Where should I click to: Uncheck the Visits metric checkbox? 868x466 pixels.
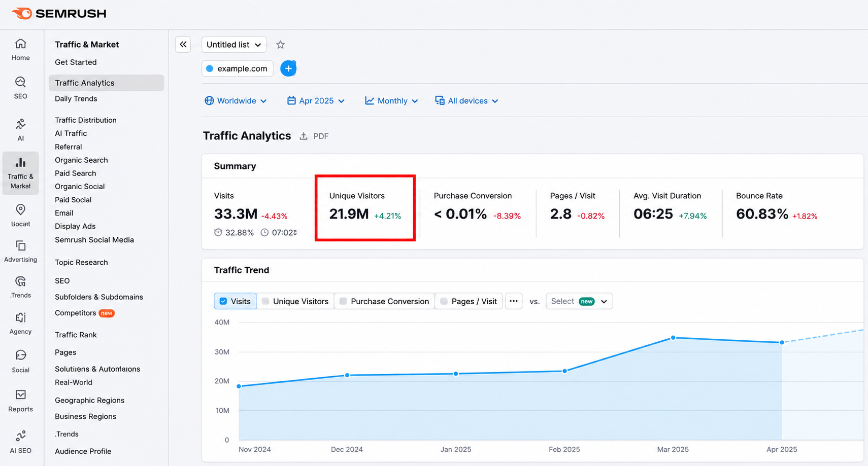pos(223,301)
